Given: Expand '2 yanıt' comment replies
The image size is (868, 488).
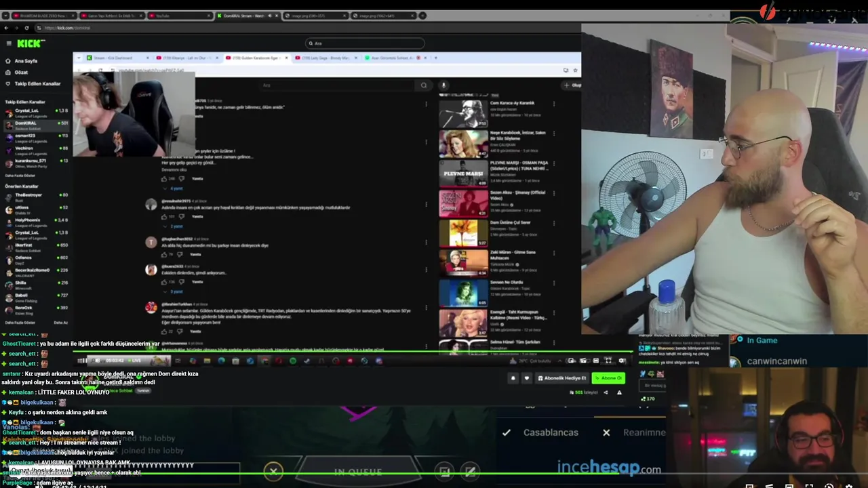Looking at the screenshot, I should (175, 226).
